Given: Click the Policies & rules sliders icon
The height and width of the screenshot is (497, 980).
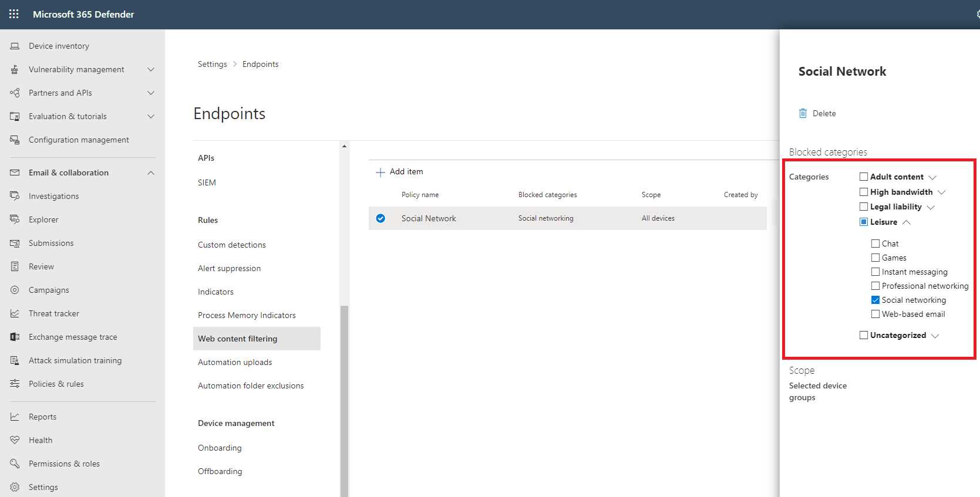Looking at the screenshot, I should [15, 384].
